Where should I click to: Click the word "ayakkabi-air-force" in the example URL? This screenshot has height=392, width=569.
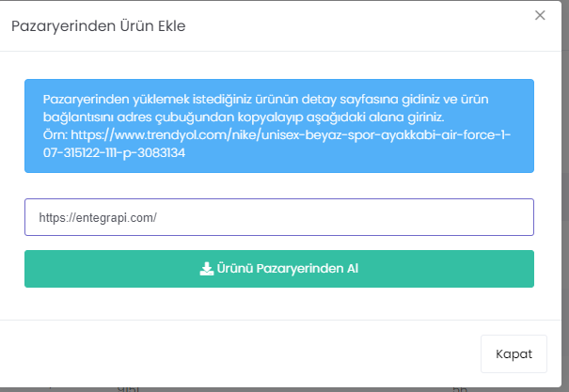tap(434, 134)
